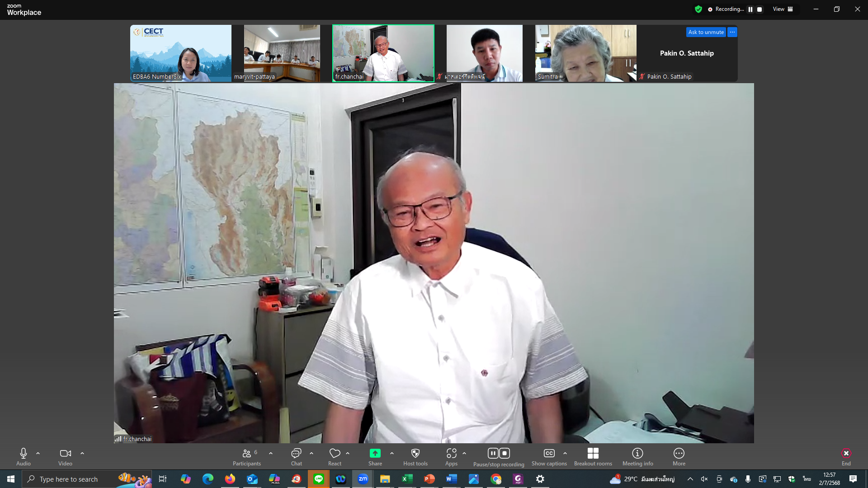Expand the Audio options arrow
The width and height of the screenshot is (868, 488).
coord(38,453)
